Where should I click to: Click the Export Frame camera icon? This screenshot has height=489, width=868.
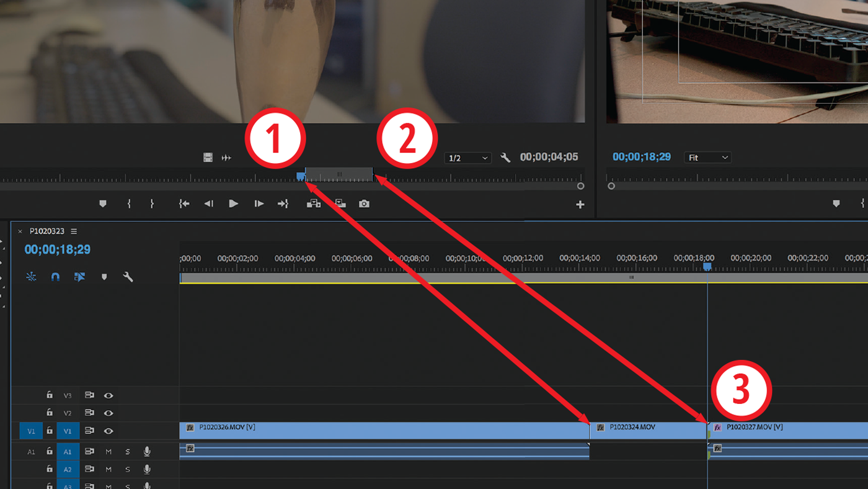click(365, 203)
